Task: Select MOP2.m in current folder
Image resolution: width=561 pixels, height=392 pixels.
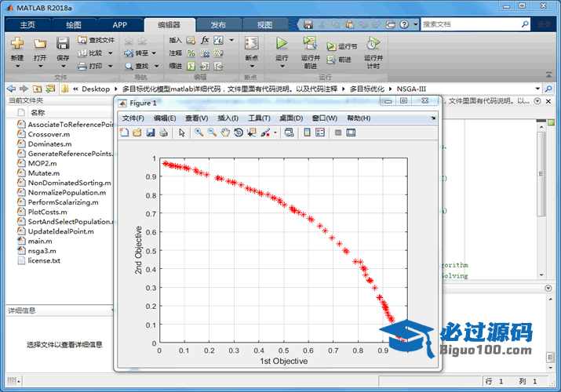Action: click(x=42, y=163)
